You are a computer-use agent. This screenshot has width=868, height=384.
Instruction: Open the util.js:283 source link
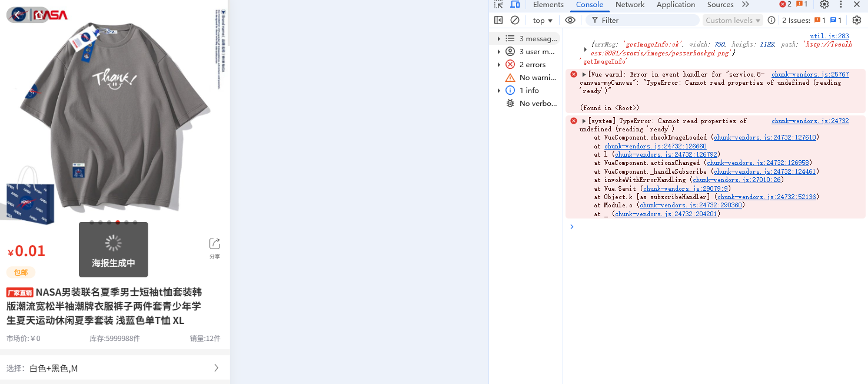[830, 36]
